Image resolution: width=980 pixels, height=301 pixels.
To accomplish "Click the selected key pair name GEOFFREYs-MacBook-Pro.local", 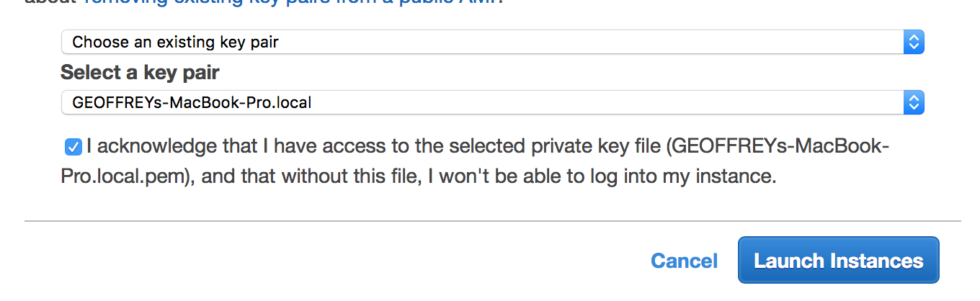I will coord(192,103).
